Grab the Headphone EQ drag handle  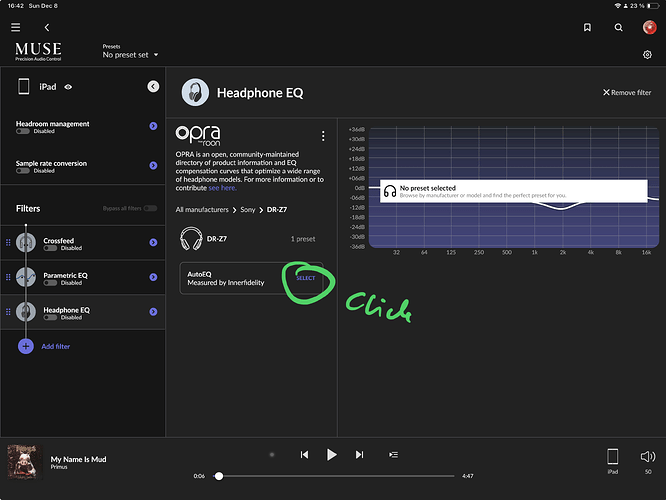[x=8, y=312]
